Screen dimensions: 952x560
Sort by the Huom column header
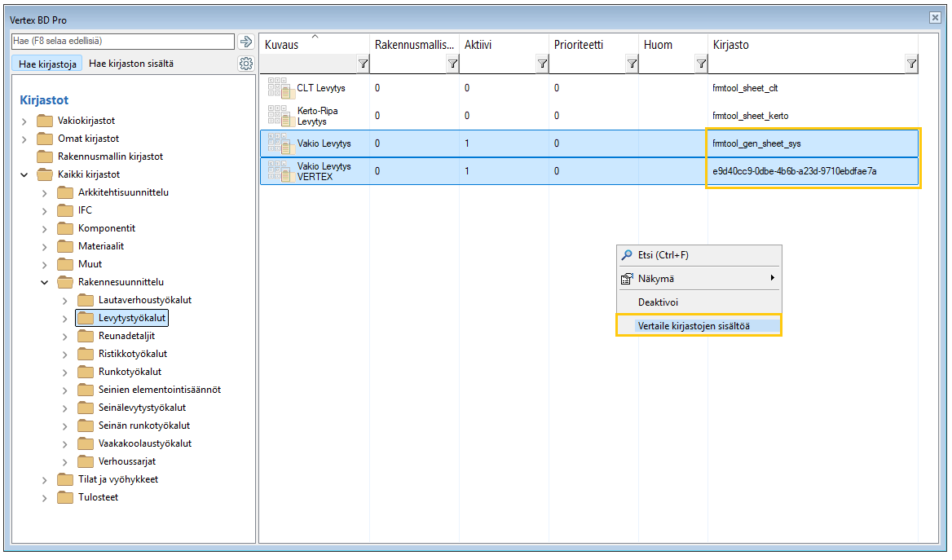(x=672, y=45)
